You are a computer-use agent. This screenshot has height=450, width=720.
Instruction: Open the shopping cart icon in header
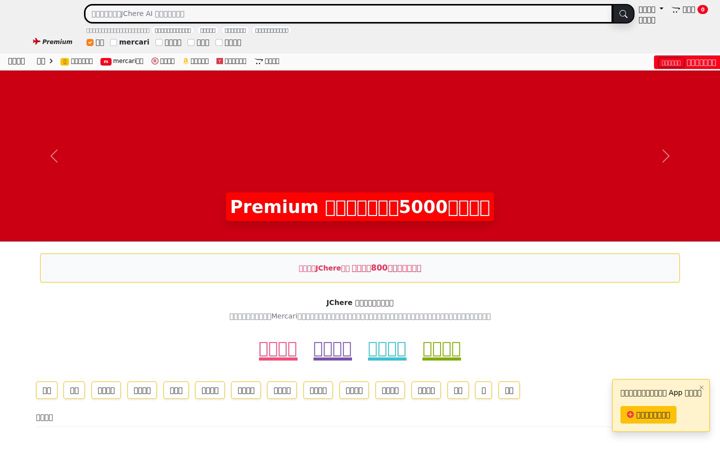coord(675,10)
